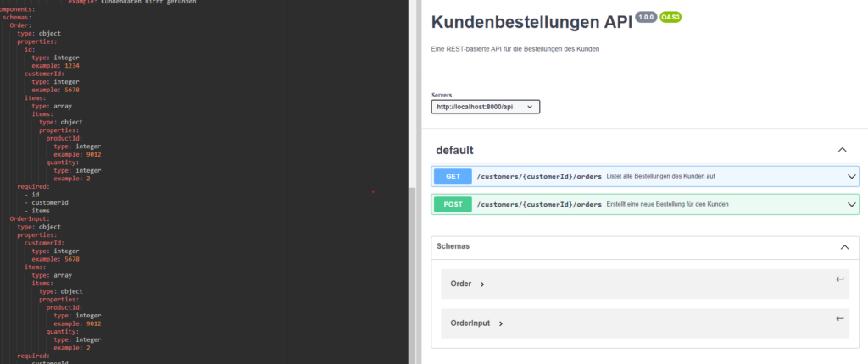The image size is (868, 364).
Task: Click the GET /customers/{customerId}/orders path
Action: [539, 176]
